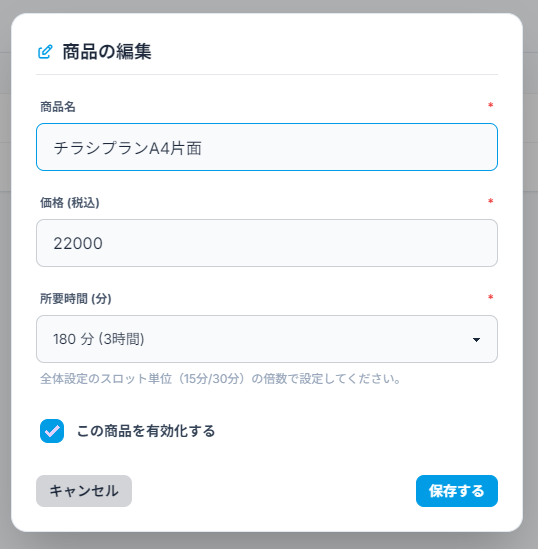Click the 所要時間 (分) field label
Screen dimensions: 538x549
[76, 299]
